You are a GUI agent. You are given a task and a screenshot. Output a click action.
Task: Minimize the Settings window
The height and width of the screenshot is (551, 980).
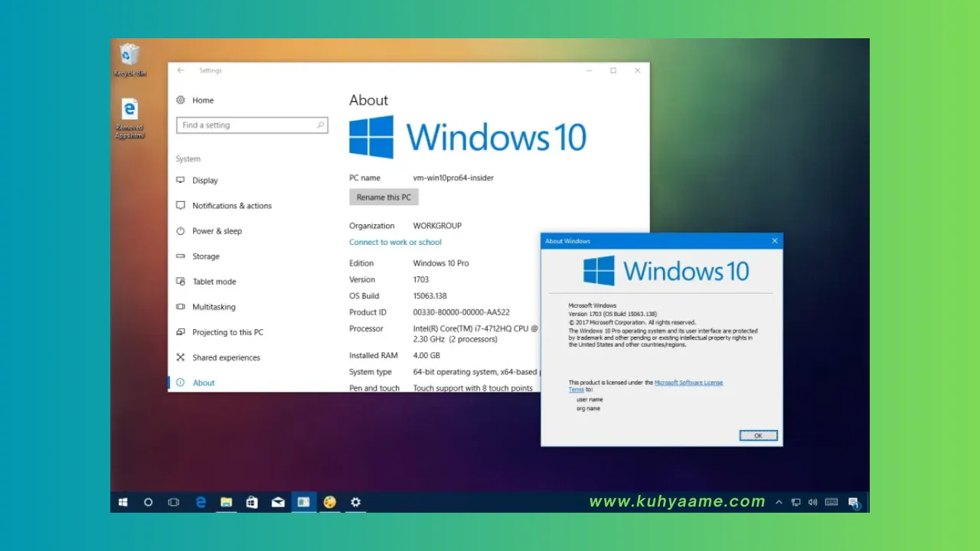click(589, 70)
